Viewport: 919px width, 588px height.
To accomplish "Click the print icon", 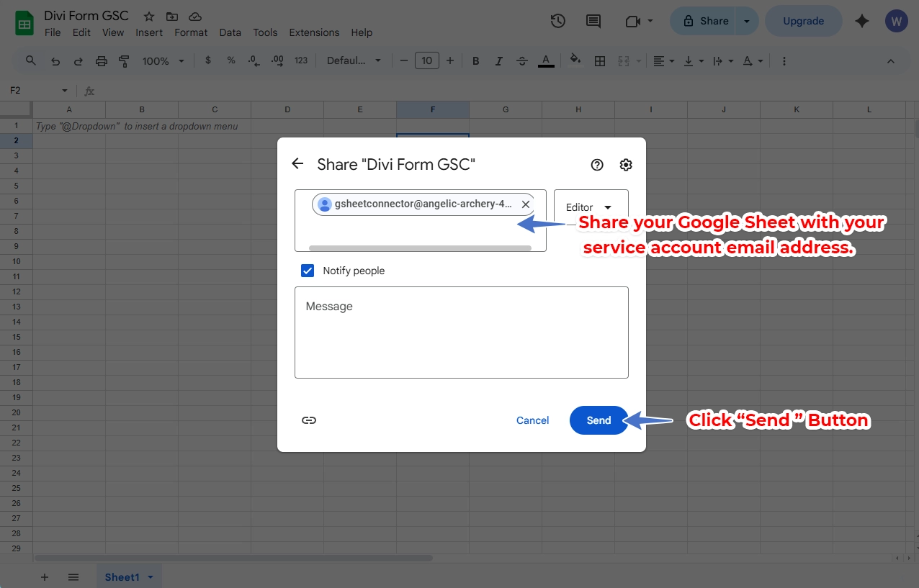I will coord(100,60).
